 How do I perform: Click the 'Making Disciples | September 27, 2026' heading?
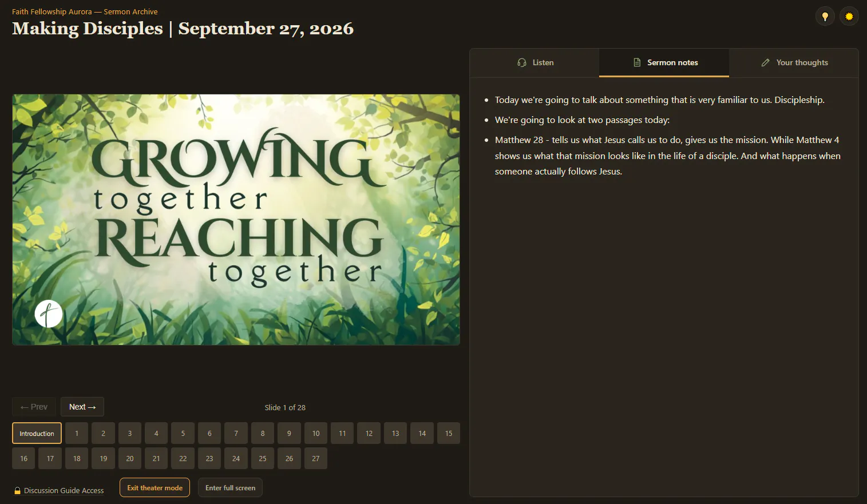click(x=183, y=29)
